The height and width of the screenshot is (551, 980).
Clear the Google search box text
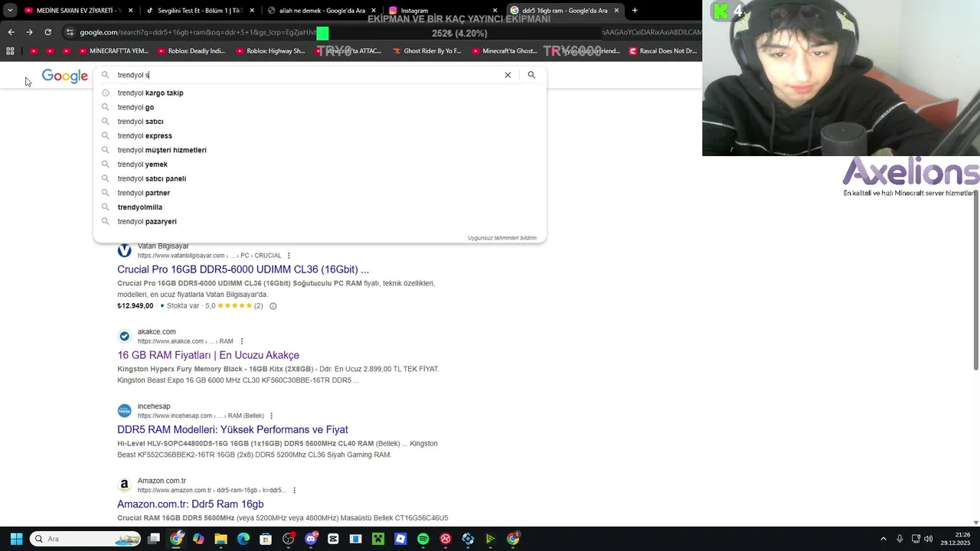click(x=508, y=75)
